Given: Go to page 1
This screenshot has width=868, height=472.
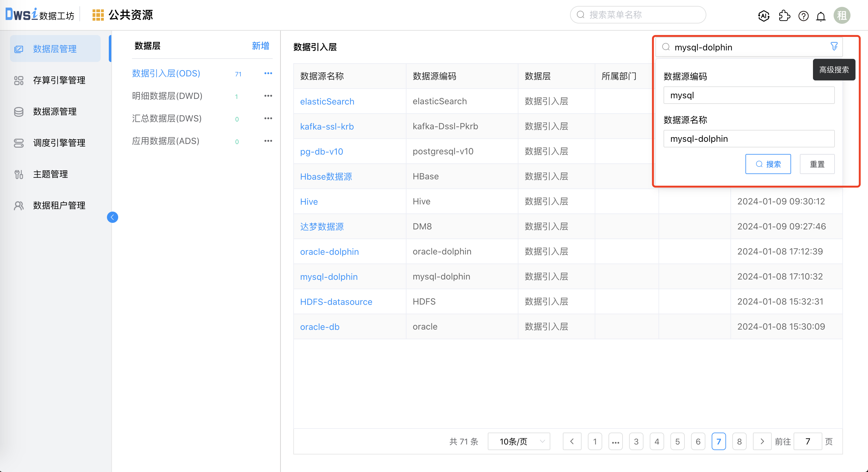Looking at the screenshot, I should coord(595,441).
